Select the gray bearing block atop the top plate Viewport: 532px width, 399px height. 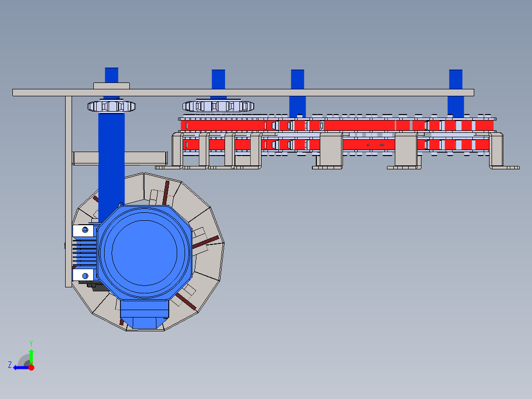pos(112,85)
